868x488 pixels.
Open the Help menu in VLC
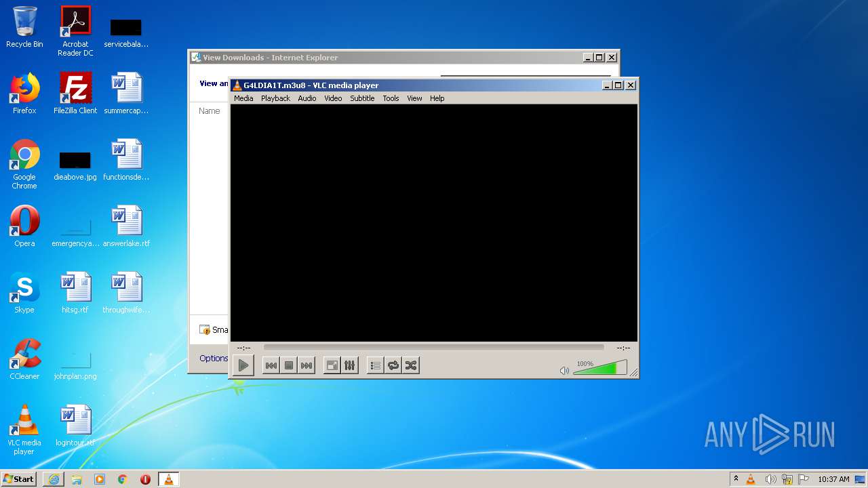click(x=437, y=98)
